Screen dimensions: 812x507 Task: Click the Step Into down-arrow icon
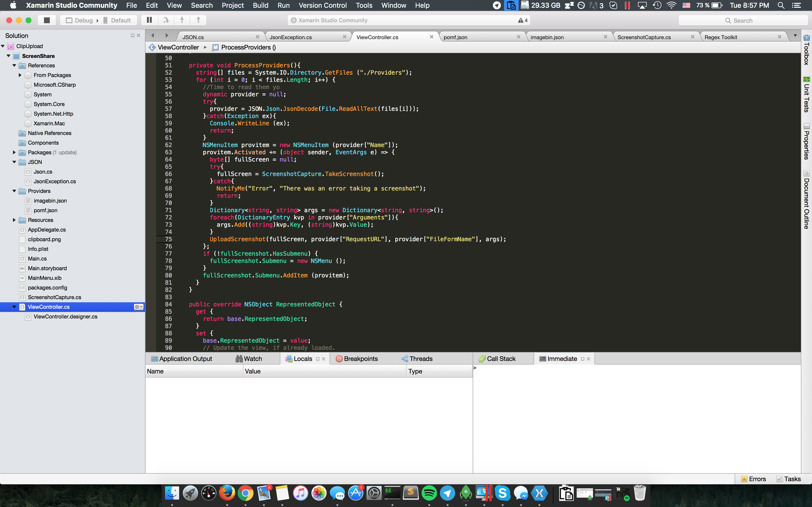(182, 21)
